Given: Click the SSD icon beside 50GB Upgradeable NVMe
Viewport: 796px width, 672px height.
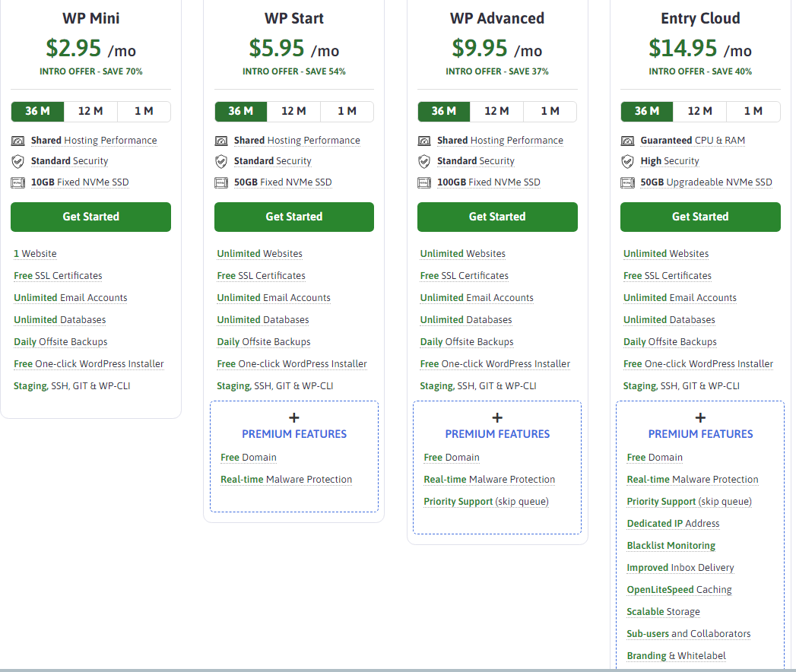Looking at the screenshot, I should [628, 182].
